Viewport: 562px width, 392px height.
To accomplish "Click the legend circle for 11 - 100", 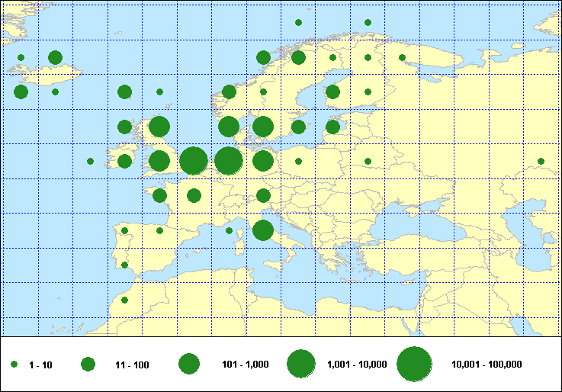I will (x=88, y=365).
